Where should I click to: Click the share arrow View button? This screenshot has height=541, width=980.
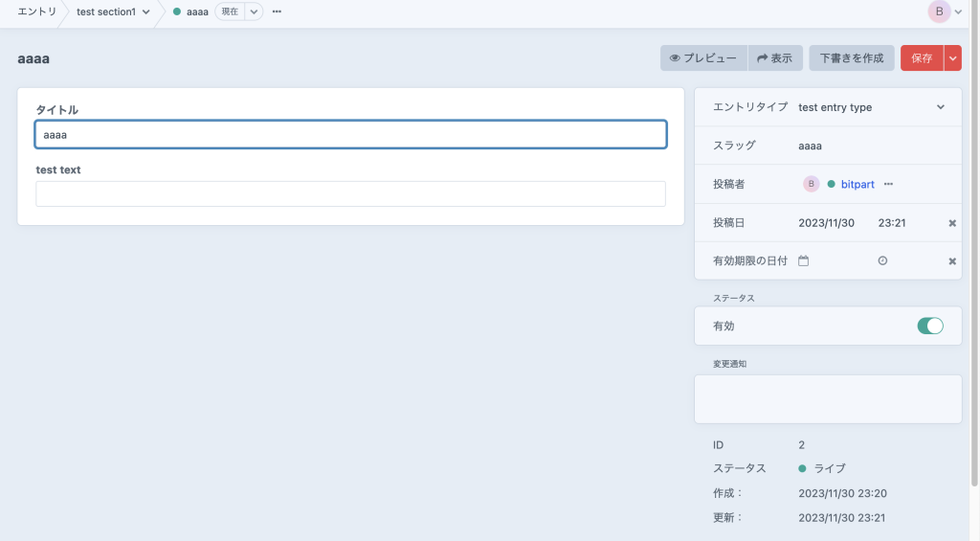(774, 58)
